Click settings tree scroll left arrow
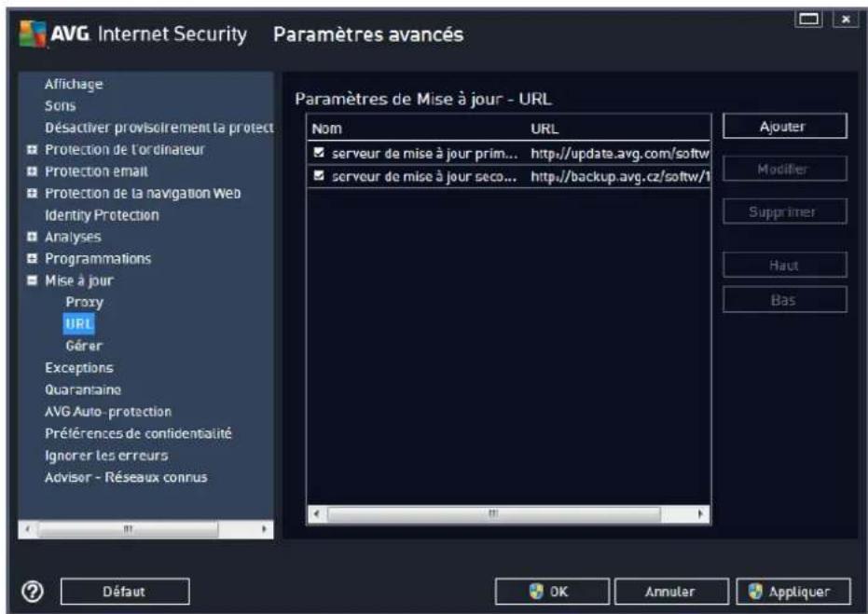The image size is (868, 614). click(27, 529)
